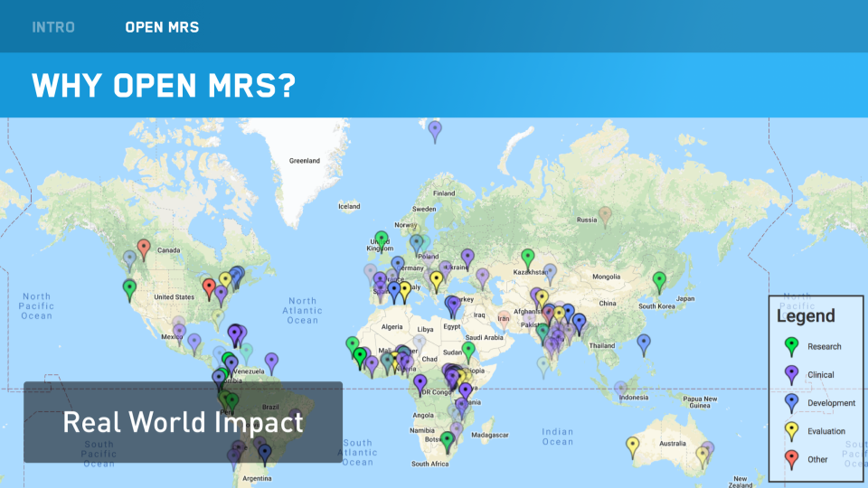Click the red pin in Canada
Image resolution: width=868 pixels, height=488 pixels.
[143, 248]
